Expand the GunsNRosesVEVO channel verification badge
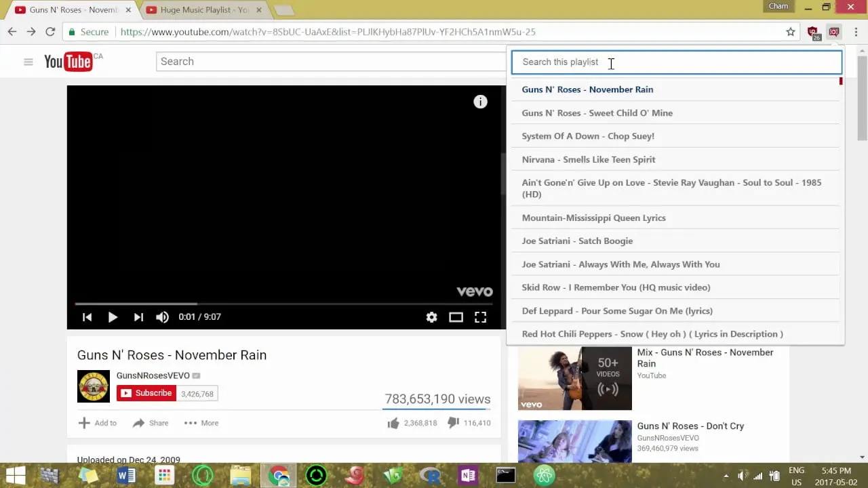 coord(196,375)
